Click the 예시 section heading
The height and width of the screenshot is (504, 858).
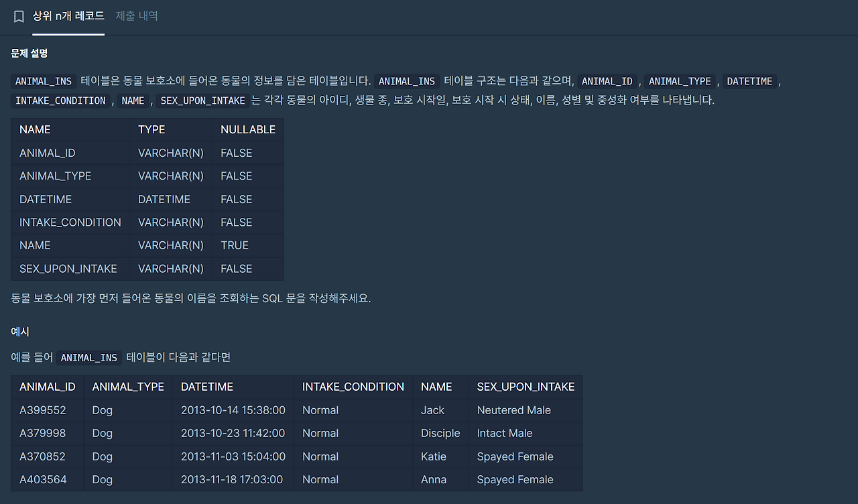click(18, 331)
